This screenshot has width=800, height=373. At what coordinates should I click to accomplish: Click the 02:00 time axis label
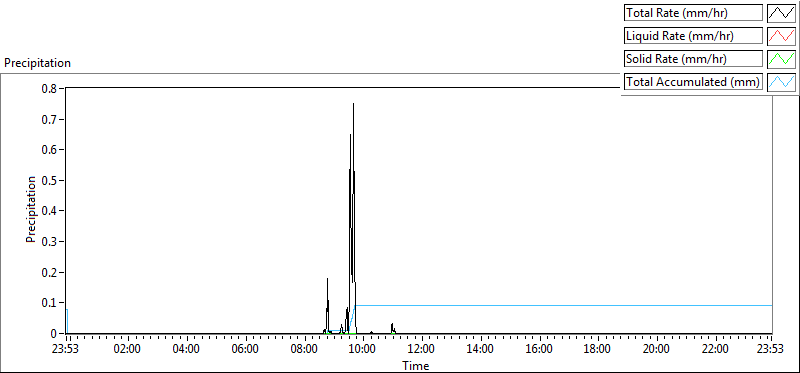127,350
